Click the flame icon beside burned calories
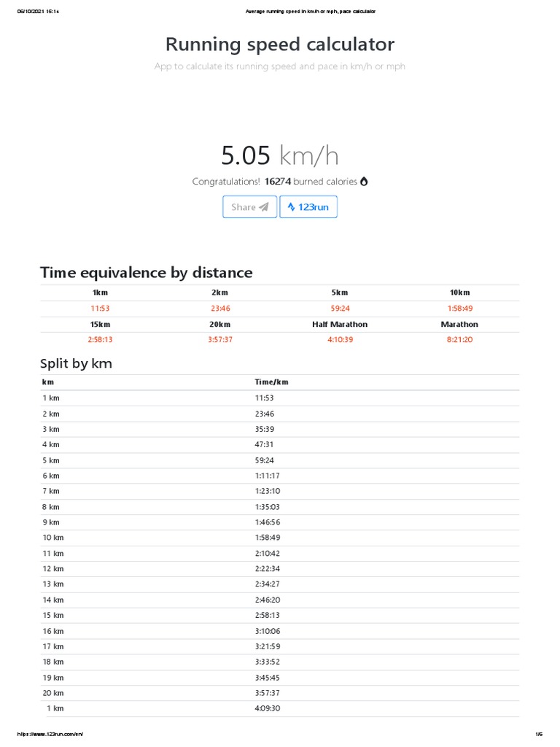The width and height of the screenshot is (560, 747). point(364,182)
